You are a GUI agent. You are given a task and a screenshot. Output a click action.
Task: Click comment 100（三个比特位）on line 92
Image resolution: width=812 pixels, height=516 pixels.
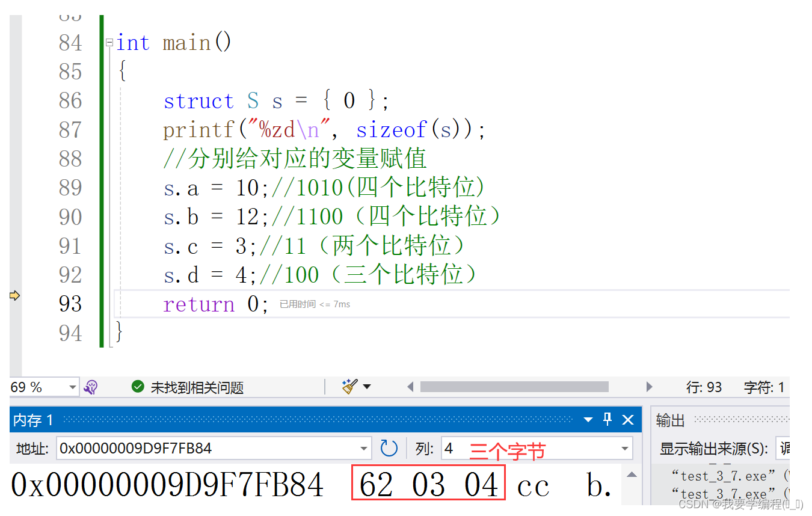click(370, 275)
